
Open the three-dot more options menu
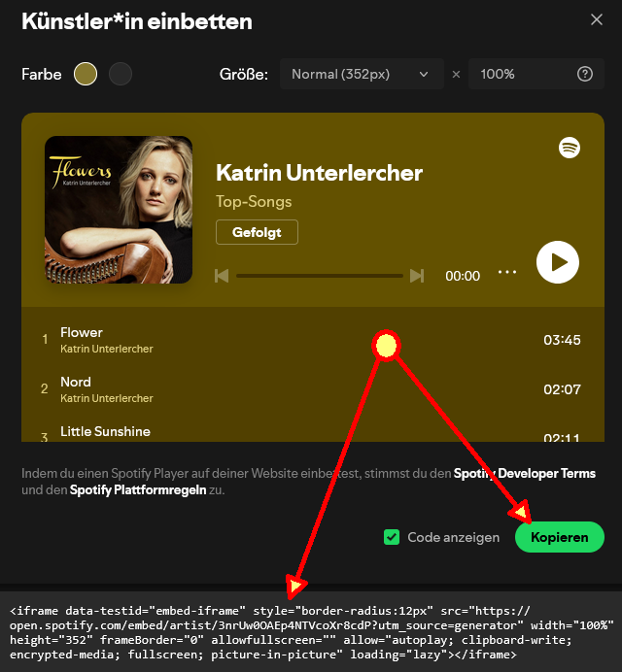point(507,272)
